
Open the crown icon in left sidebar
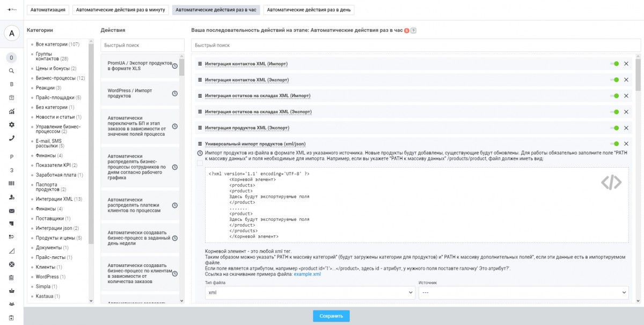[x=12, y=291]
